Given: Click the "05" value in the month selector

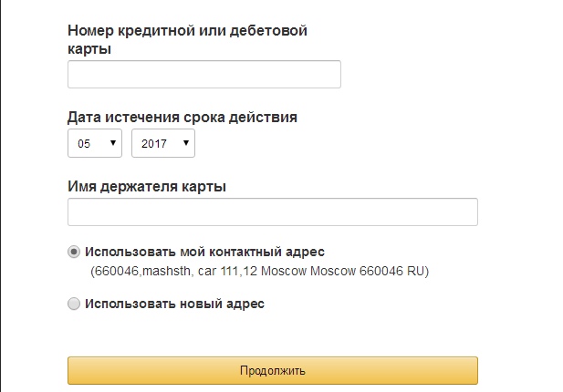Looking at the screenshot, I should click(85, 144).
